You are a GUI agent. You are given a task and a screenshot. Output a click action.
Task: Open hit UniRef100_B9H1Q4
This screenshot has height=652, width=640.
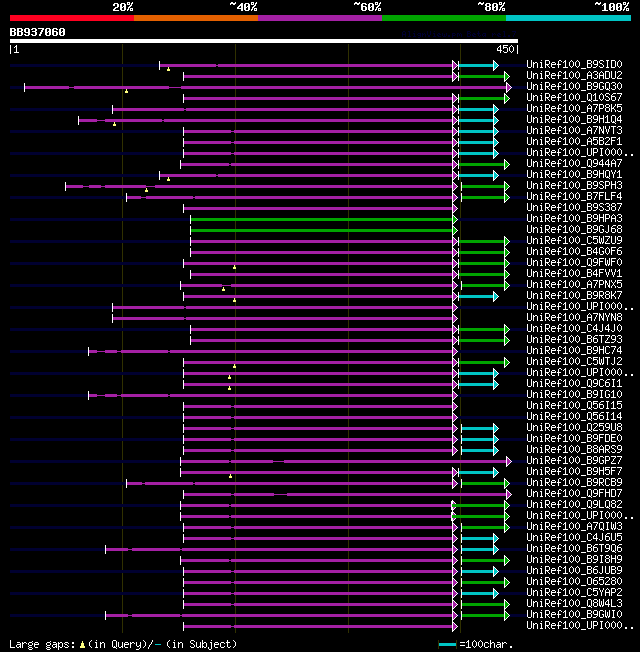point(574,119)
